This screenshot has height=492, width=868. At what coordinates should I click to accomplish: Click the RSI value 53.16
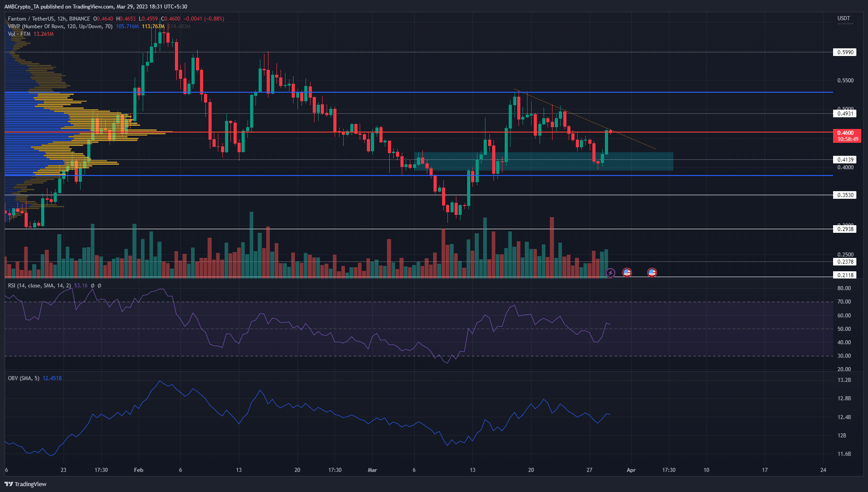coord(81,286)
